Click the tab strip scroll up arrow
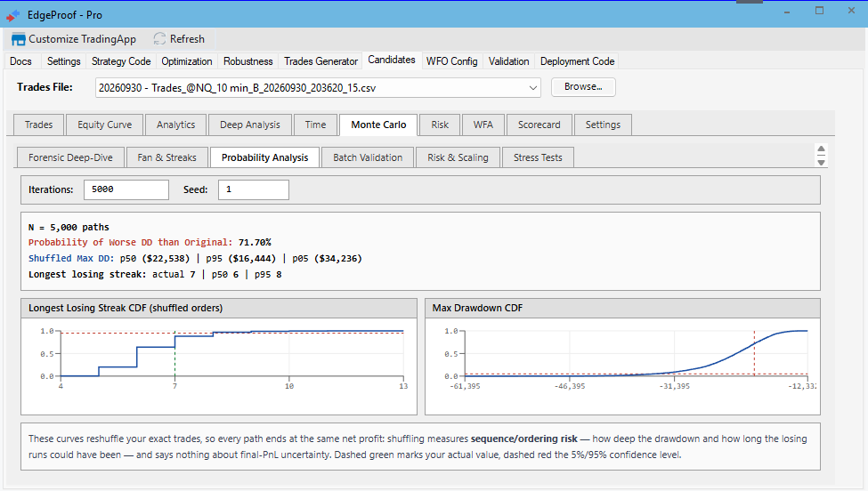The height and width of the screenshot is (491, 868). click(x=821, y=149)
